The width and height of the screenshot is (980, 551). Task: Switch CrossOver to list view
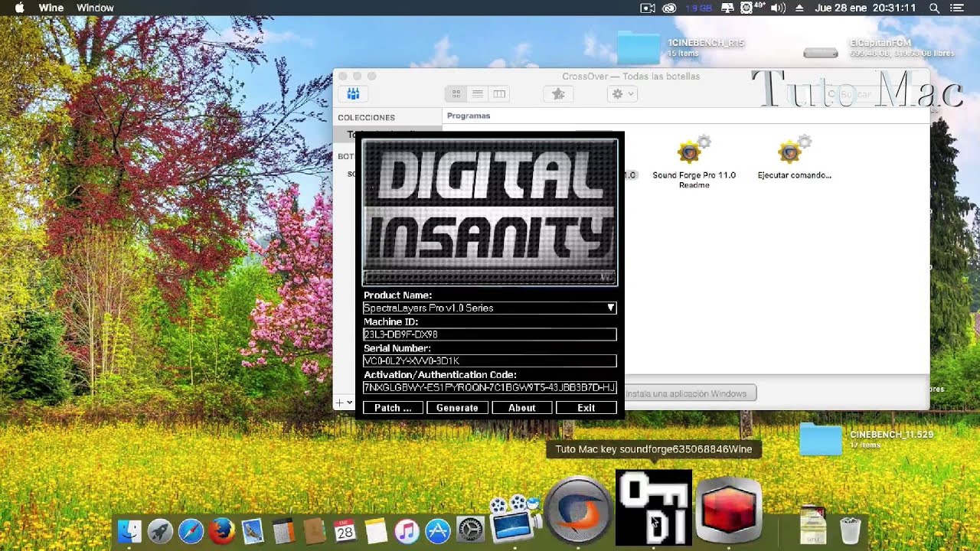coord(478,94)
